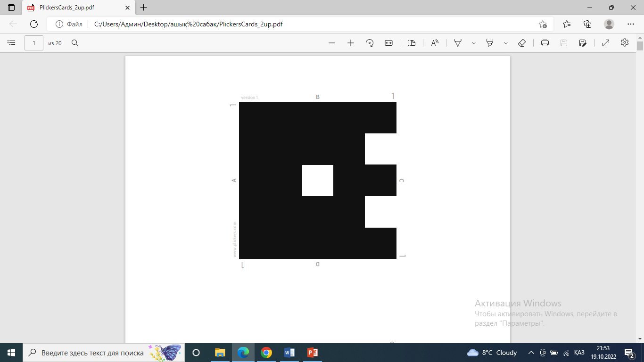Switch the page view layout
Image resolution: width=644 pixels, height=362 pixels.
pos(412,43)
